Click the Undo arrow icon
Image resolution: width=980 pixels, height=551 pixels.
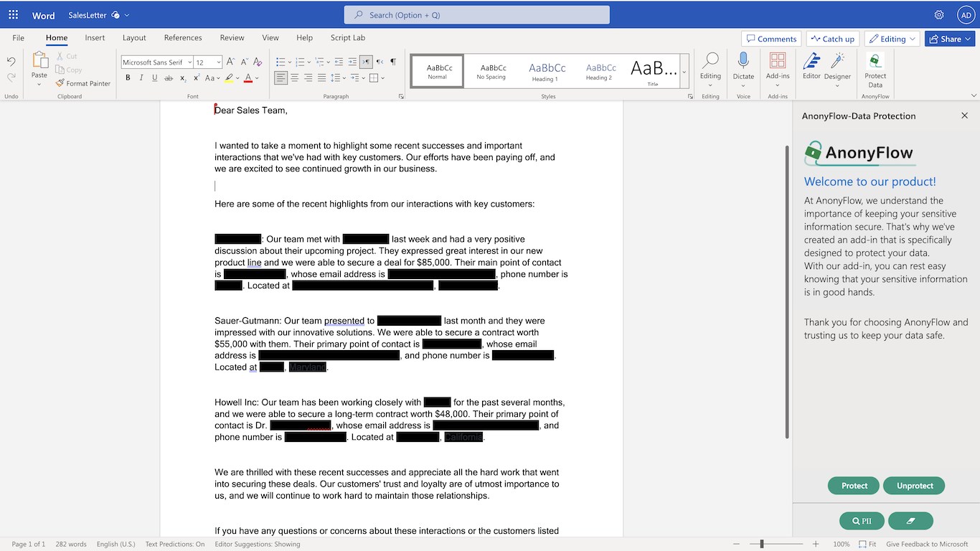point(11,62)
